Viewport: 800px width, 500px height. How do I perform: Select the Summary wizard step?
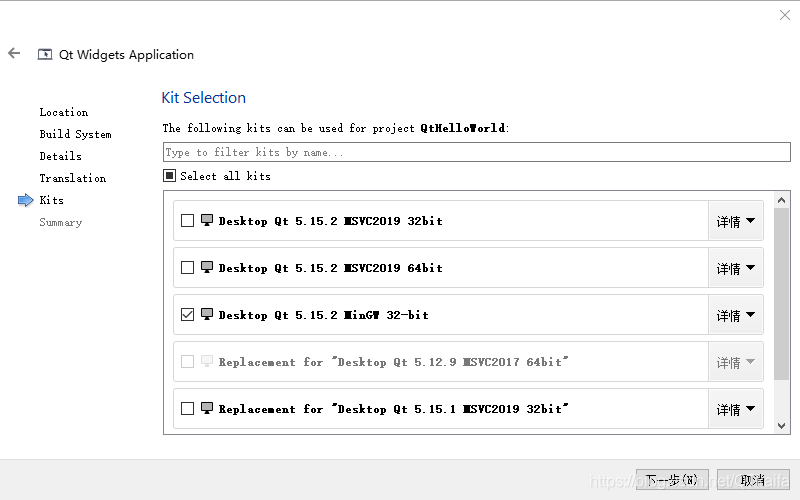pyautogui.click(x=61, y=222)
